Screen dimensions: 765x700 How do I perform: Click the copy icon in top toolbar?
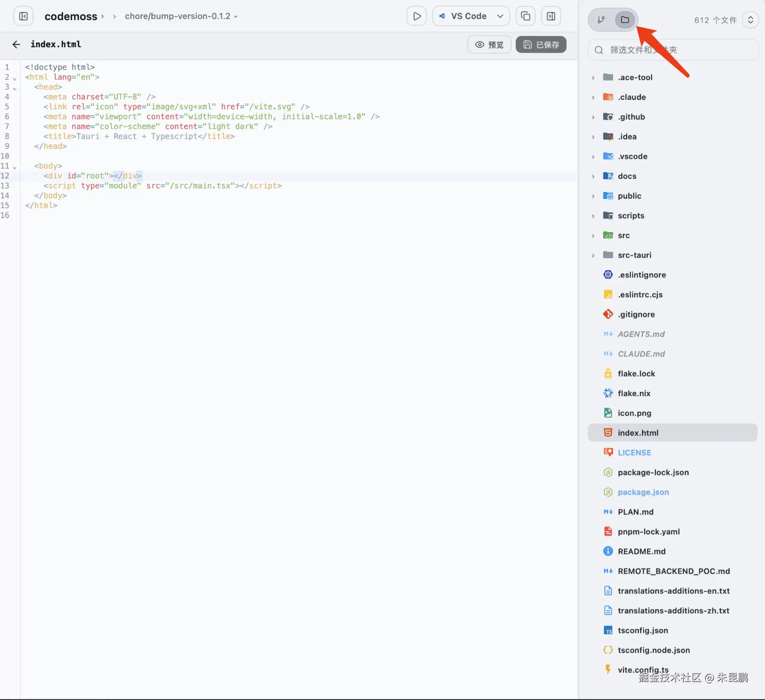pyautogui.click(x=525, y=16)
